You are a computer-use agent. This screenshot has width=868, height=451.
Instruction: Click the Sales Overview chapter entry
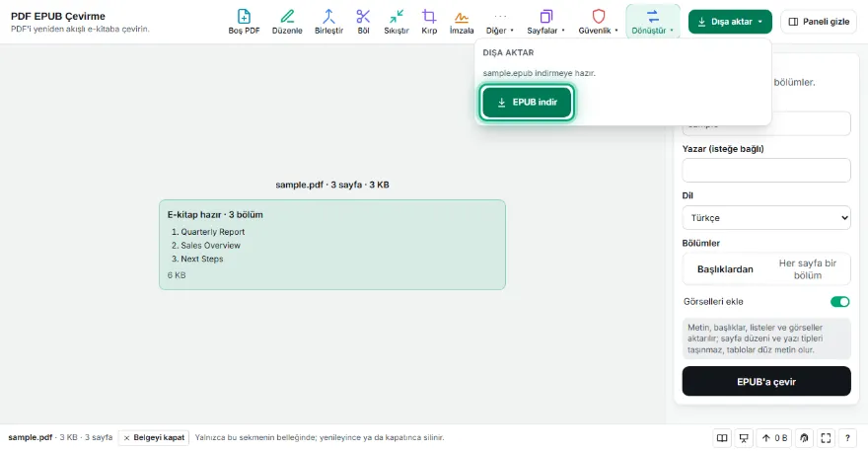(x=210, y=246)
